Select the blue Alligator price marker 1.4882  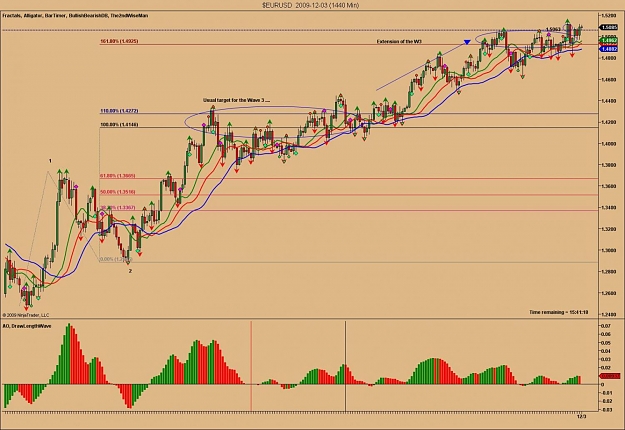tap(609, 49)
